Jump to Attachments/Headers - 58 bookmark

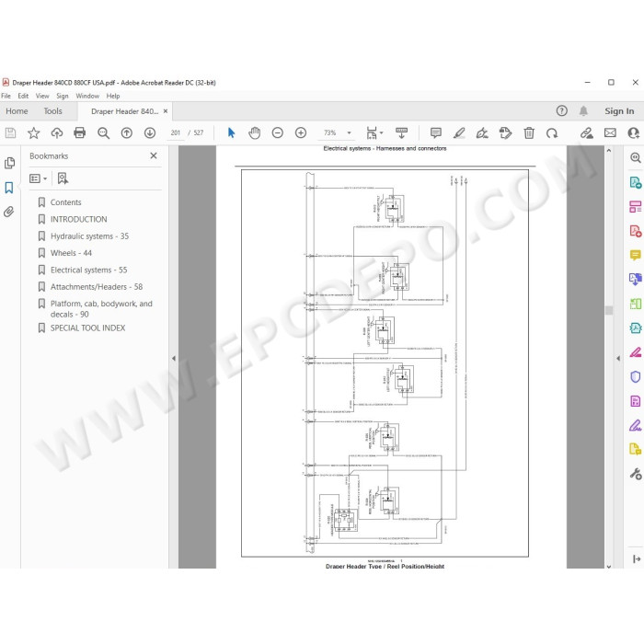coord(97,287)
